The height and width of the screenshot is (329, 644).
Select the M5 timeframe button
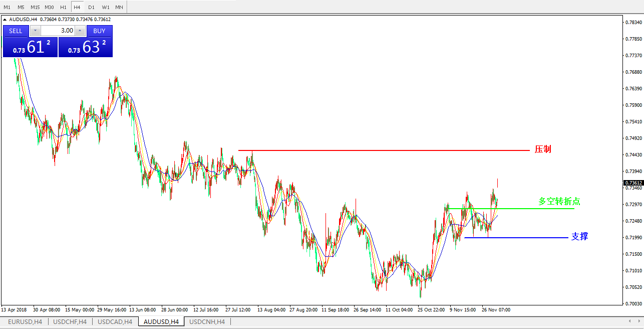click(x=21, y=7)
